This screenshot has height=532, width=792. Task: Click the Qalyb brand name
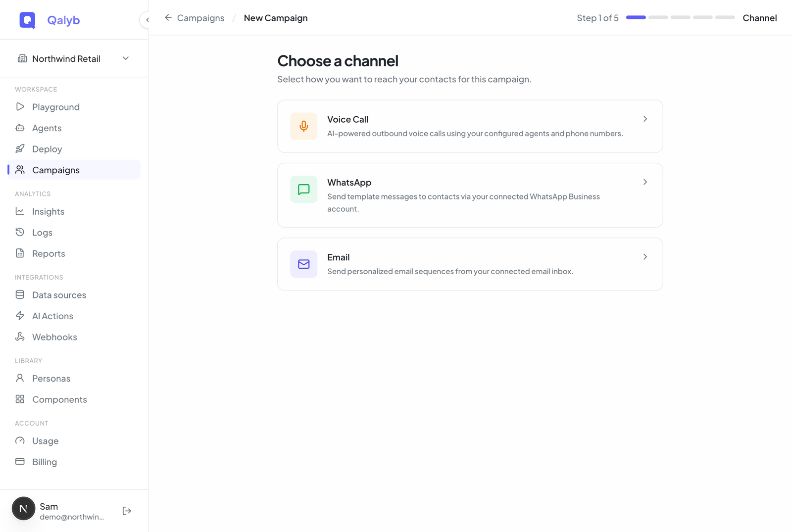[x=63, y=20]
